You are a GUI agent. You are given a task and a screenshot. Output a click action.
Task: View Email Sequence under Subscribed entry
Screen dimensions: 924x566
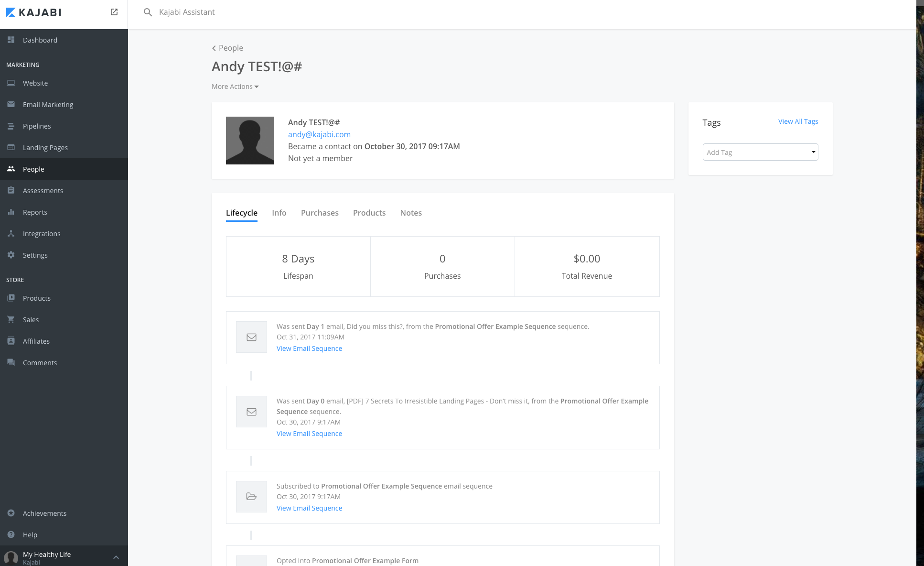(x=309, y=508)
